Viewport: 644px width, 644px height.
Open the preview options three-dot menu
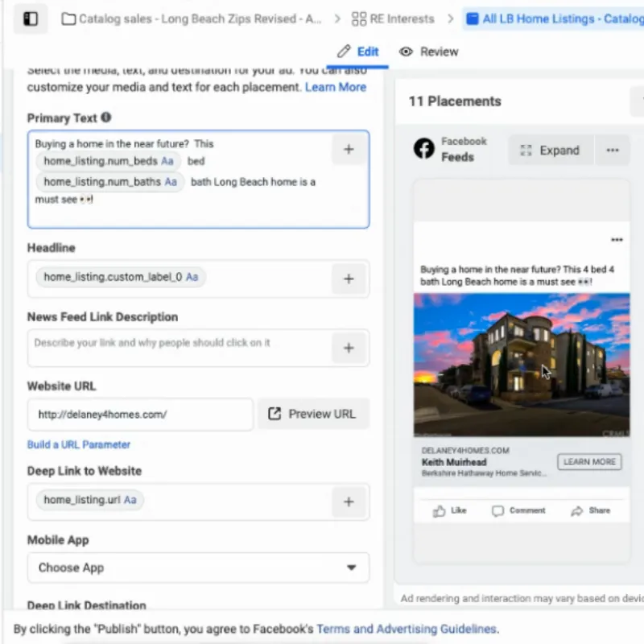tap(613, 151)
